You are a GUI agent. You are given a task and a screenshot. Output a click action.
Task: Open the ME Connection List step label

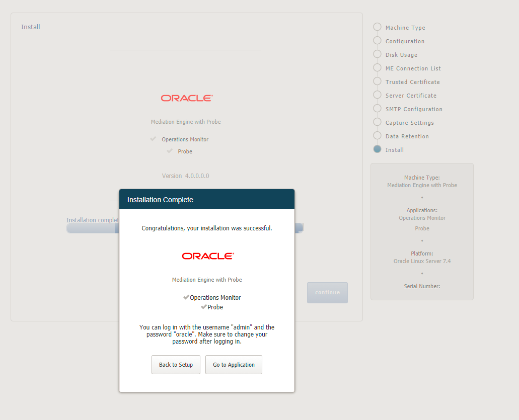[x=413, y=68]
